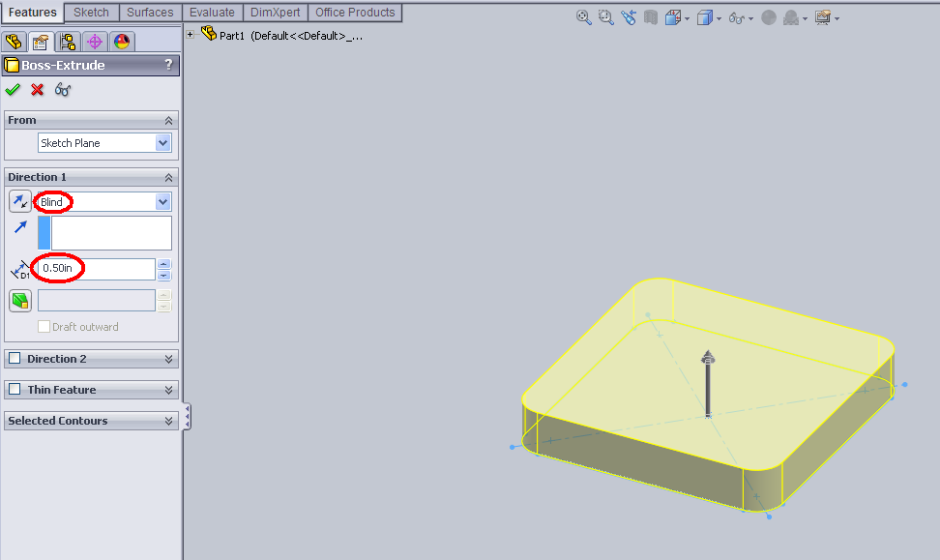Open the Apply Scene dropdown arrow
Screen dimensions: 940x560
pyautogui.click(x=806, y=19)
